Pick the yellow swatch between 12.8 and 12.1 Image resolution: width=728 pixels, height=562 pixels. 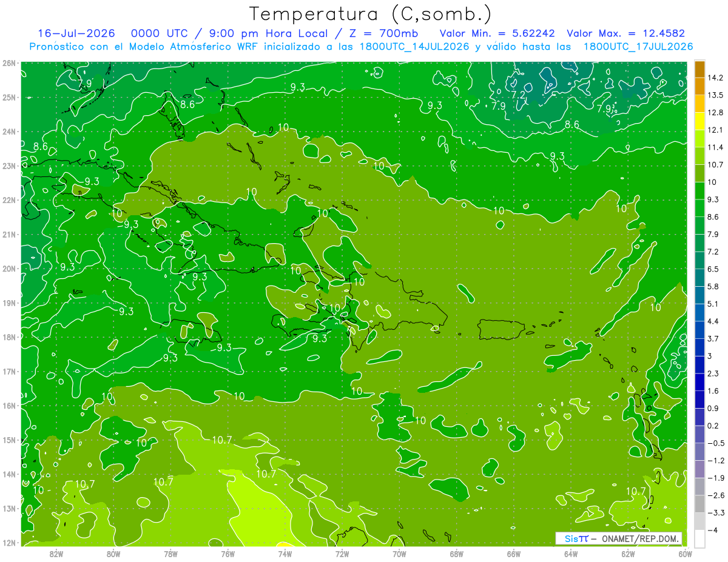699,121
